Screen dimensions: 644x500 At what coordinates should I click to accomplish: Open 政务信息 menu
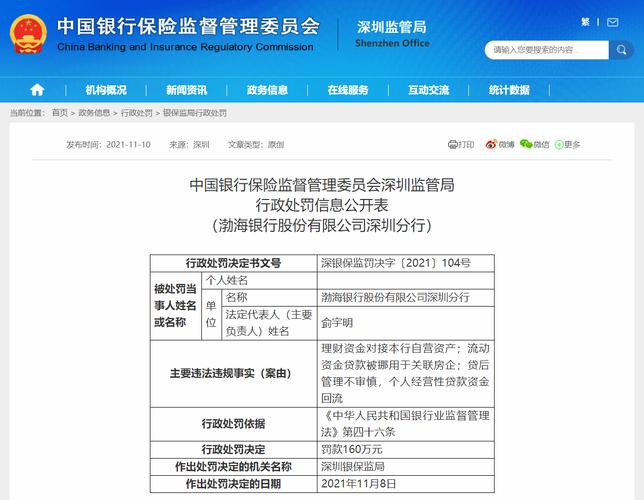(x=267, y=90)
